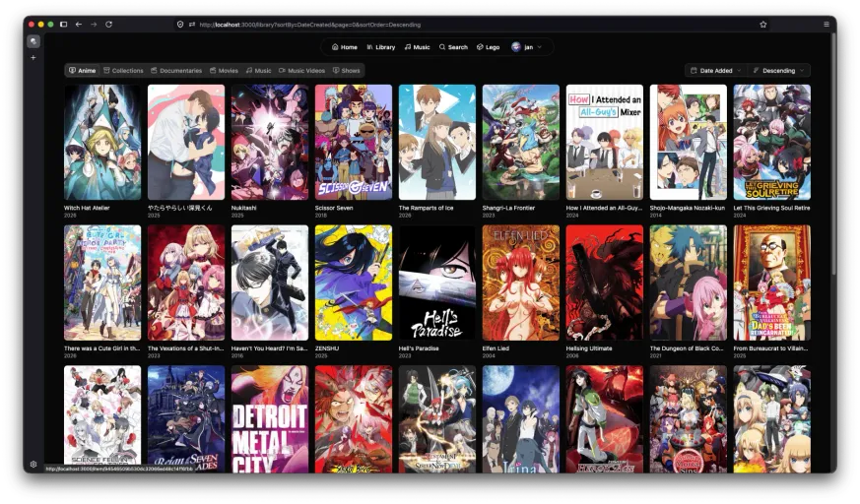Click the 'Elfen Lied' title text
The width and height of the screenshot is (860, 504).
pyautogui.click(x=496, y=348)
